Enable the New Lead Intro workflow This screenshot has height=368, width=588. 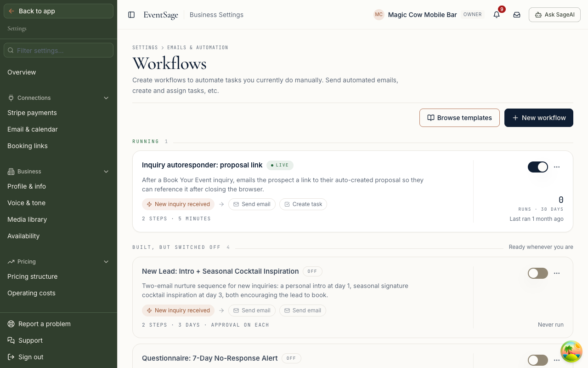(x=538, y=273)
